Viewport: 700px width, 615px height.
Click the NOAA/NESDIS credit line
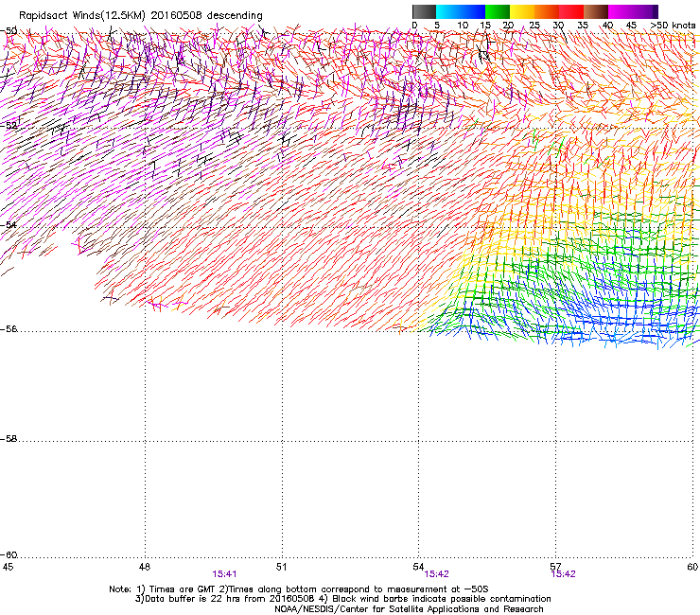point(409,609)
